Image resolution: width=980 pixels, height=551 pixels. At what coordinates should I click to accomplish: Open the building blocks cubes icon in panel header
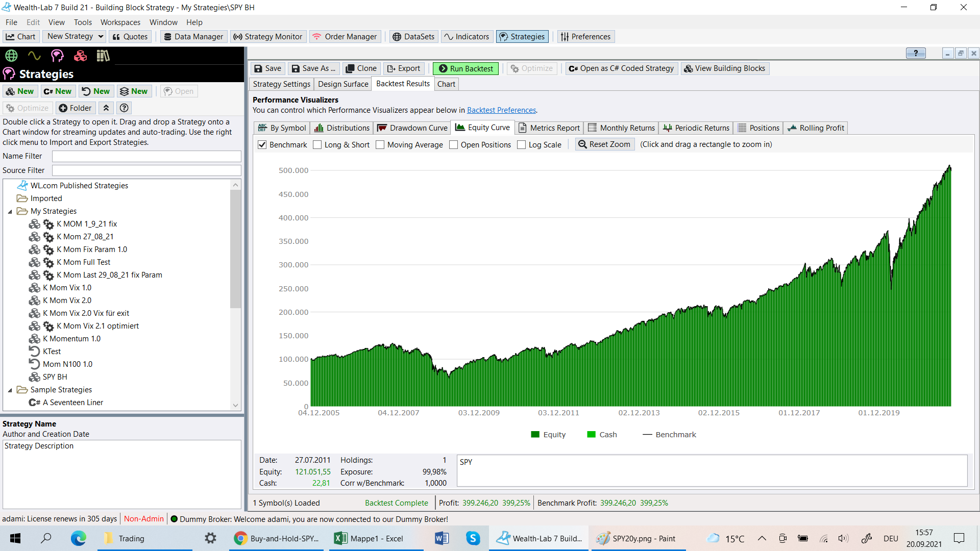pos(80,56)
